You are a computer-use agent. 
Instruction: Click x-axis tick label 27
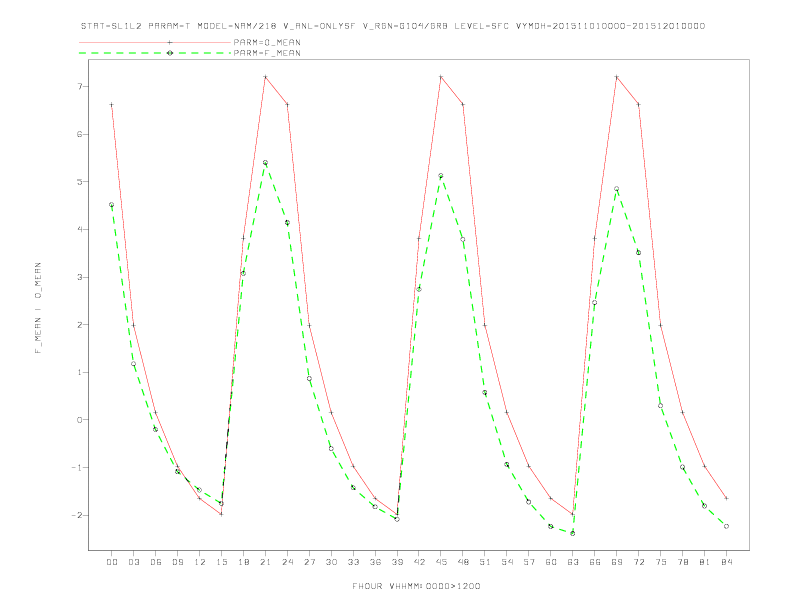click(x=309, y=562)
